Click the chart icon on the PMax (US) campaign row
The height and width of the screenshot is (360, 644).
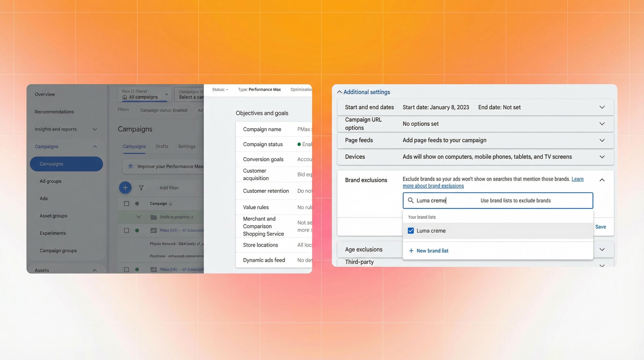click(x=153, y=230)
